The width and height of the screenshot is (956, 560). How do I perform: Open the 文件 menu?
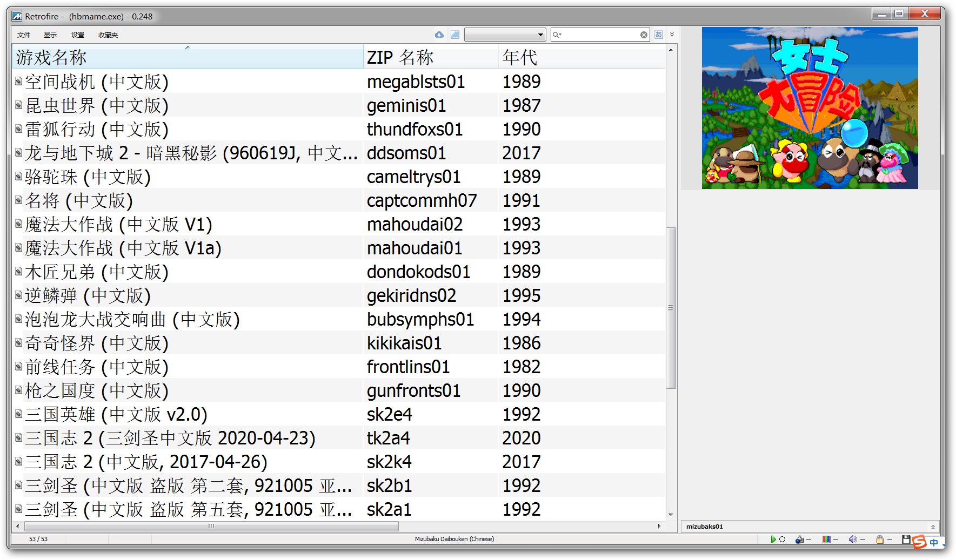24,35
